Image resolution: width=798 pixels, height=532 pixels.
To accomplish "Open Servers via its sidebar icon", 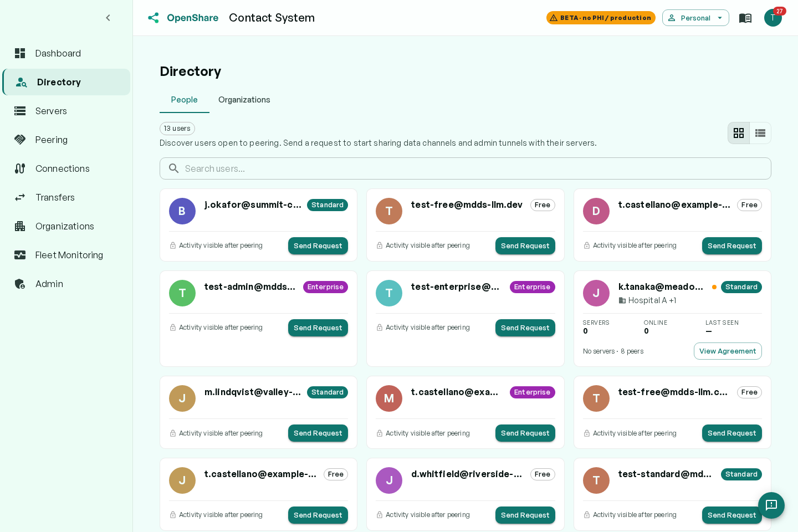I will click(20, 111).
